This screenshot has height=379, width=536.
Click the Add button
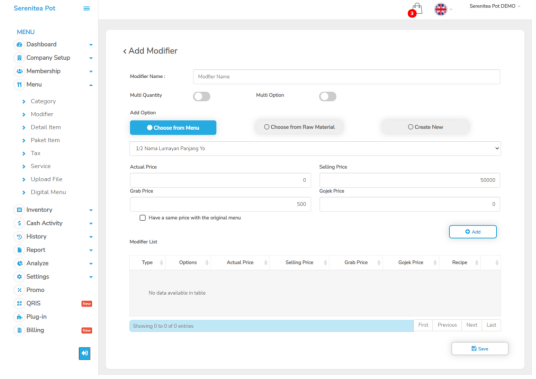pos(473,232)
